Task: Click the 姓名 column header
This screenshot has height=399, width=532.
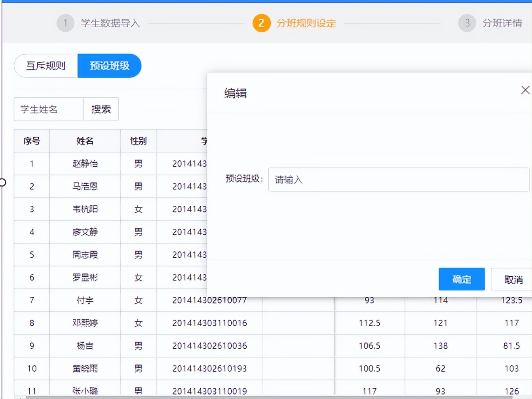Action: [84, 141]
